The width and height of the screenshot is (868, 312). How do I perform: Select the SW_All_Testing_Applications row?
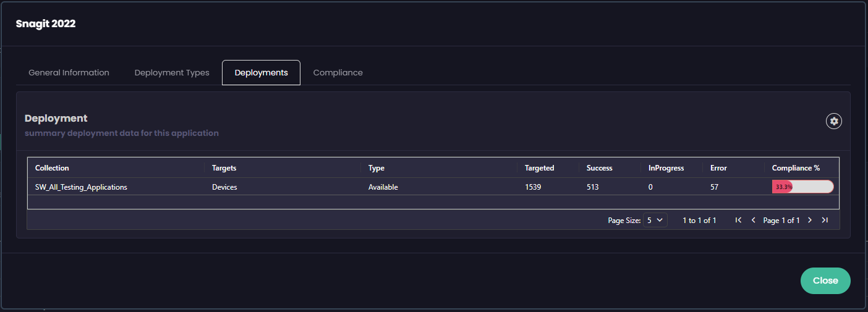[x=81, y=187]
